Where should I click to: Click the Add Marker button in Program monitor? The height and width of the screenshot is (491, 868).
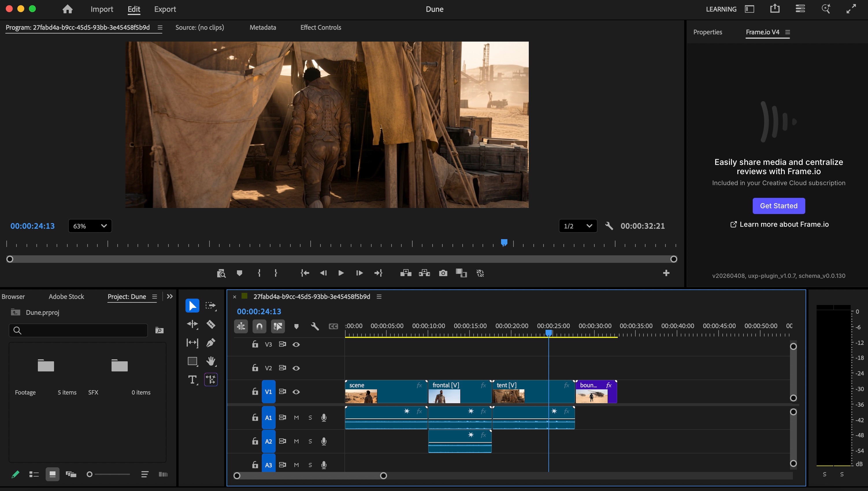point(239,273)
